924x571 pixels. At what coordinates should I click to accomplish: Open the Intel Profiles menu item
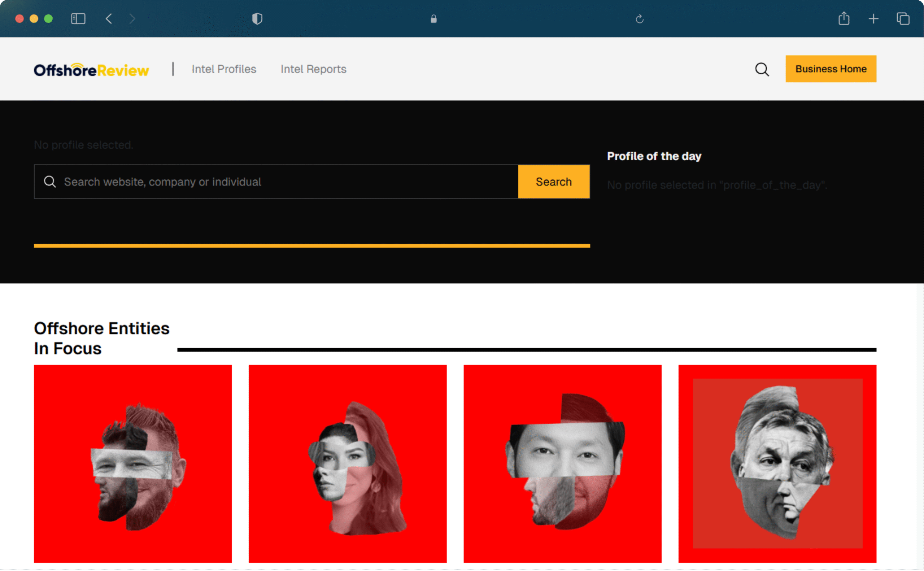pyautogui.click(x=224, y=69)
